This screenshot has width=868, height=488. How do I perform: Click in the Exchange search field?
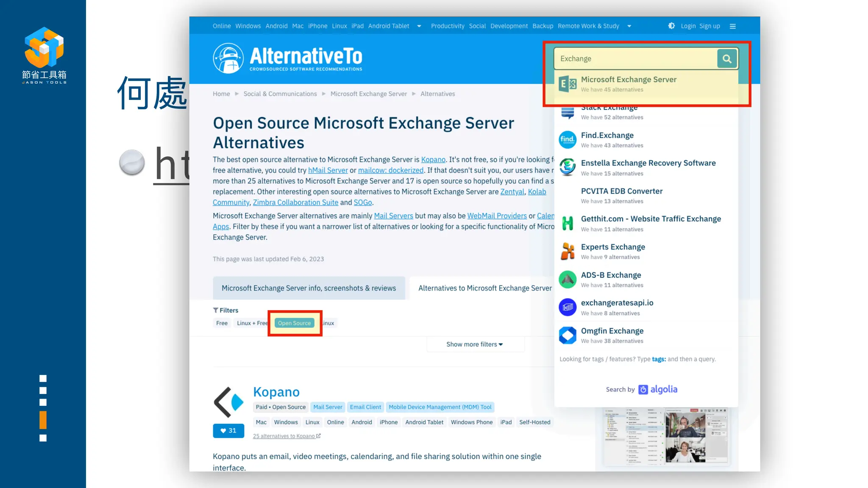pyautogui.click(x=635, y=59)
